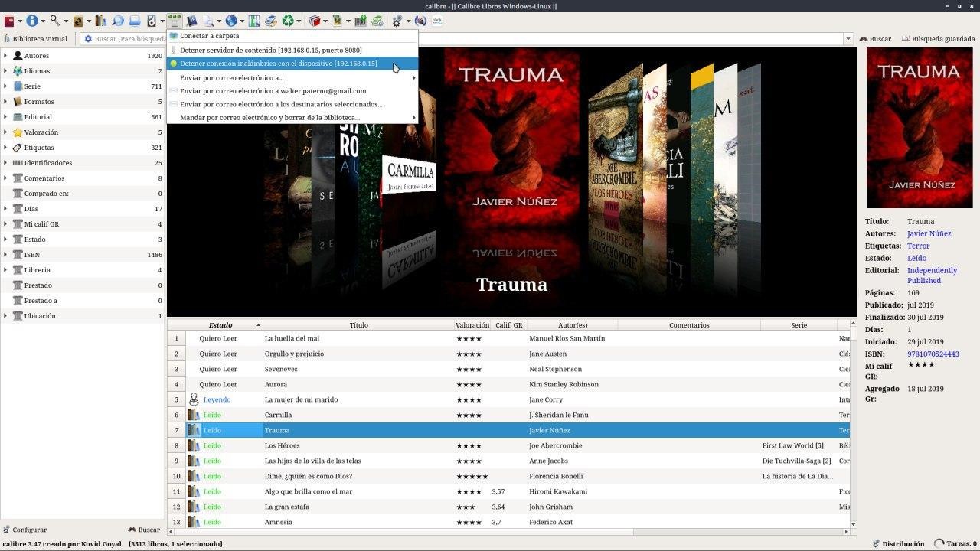This screenshot has height=551, width=980.
Task: Open the Add books dropdown arrow
Action: [x=19, y=21]
